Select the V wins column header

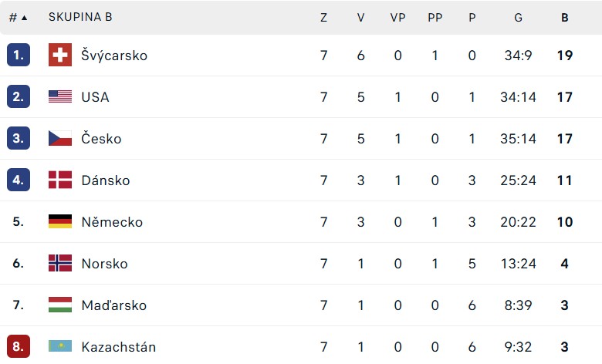[360, 17]
